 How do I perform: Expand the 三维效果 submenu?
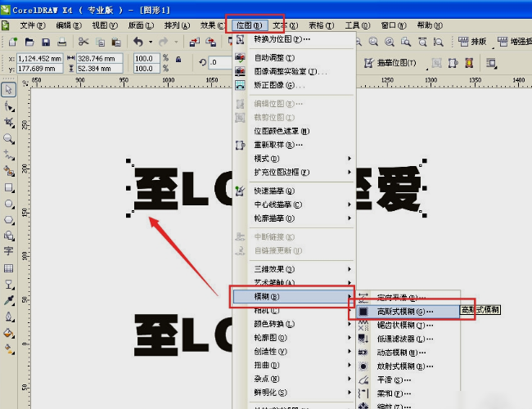coord(301,269)
